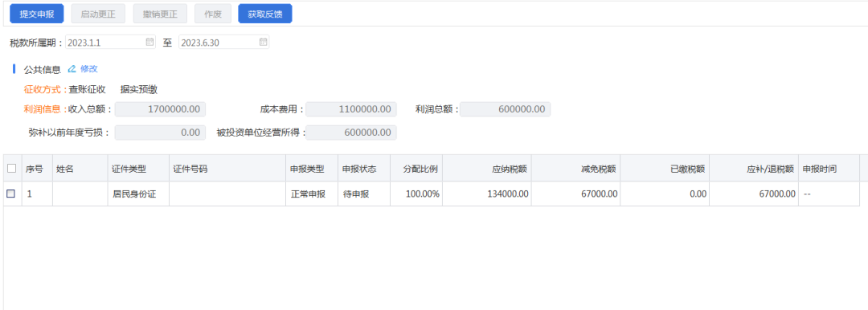Click the 收入总额 field 1700000.00

tap(160, 109)
